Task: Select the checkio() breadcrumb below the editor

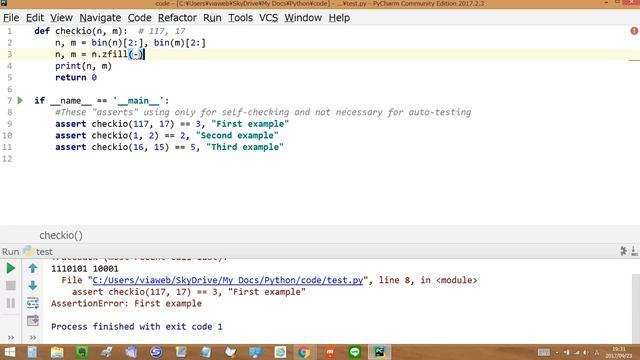Action: 61,235
